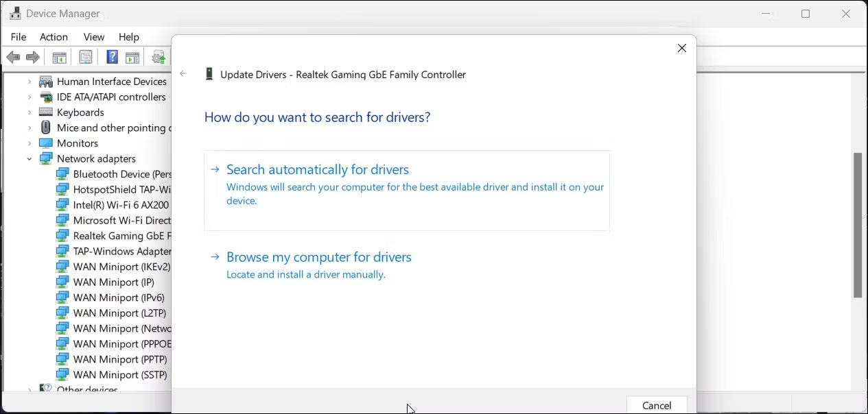Click the Human Interface Devices category icon
868x414 pixels.
[x=46, y=82]
